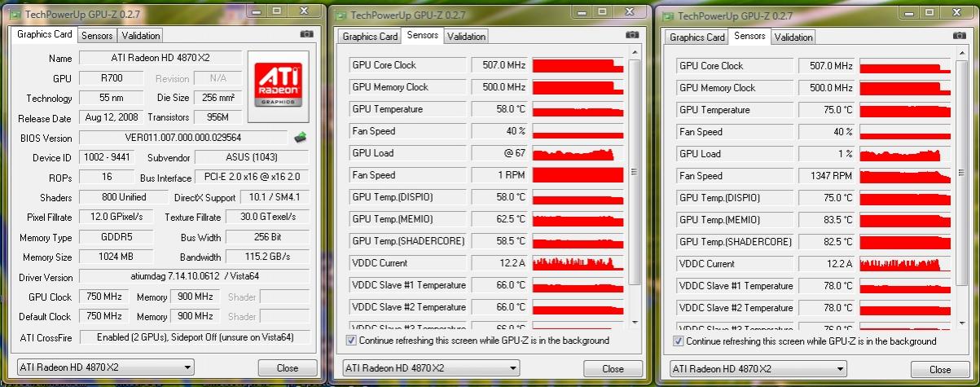Click the Bandwidth value 115.2 GB/s

pyautogui.click(x=267, y=257)
